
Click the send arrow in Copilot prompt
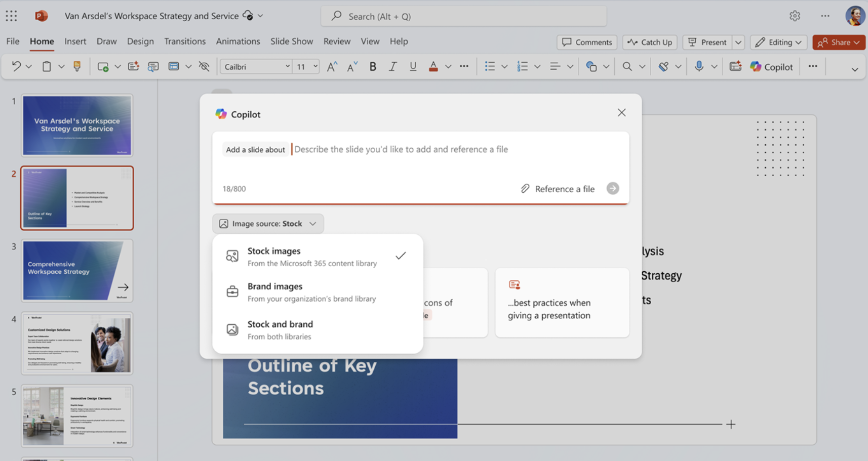coord(613,188)
